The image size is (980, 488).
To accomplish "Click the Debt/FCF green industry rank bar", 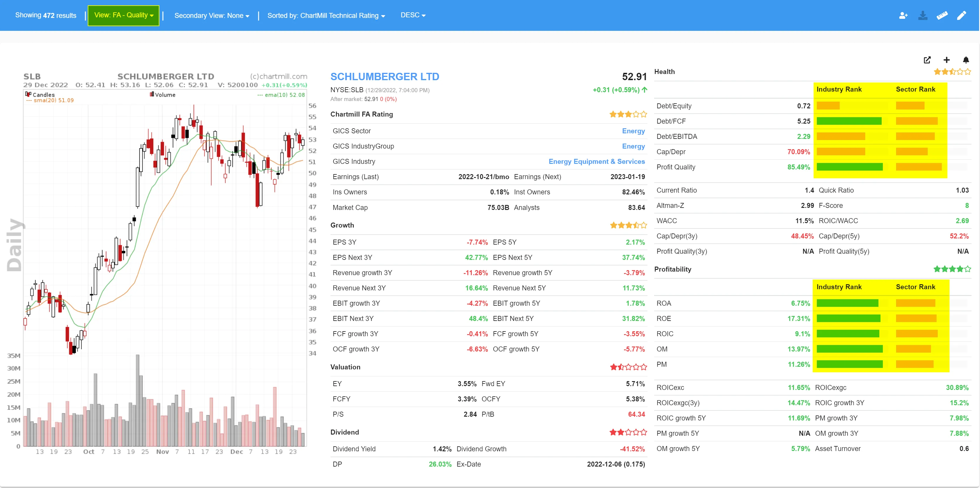I will pyautogui.click(x=849, y=121).
